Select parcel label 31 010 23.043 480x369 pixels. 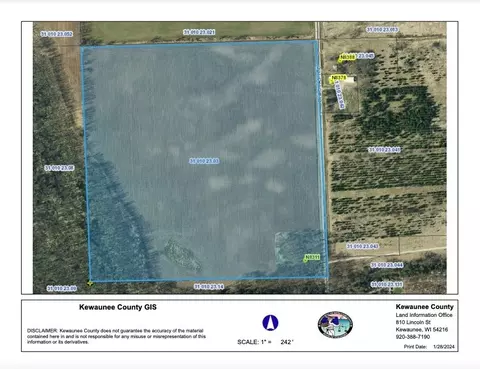(x=363, y=246)
